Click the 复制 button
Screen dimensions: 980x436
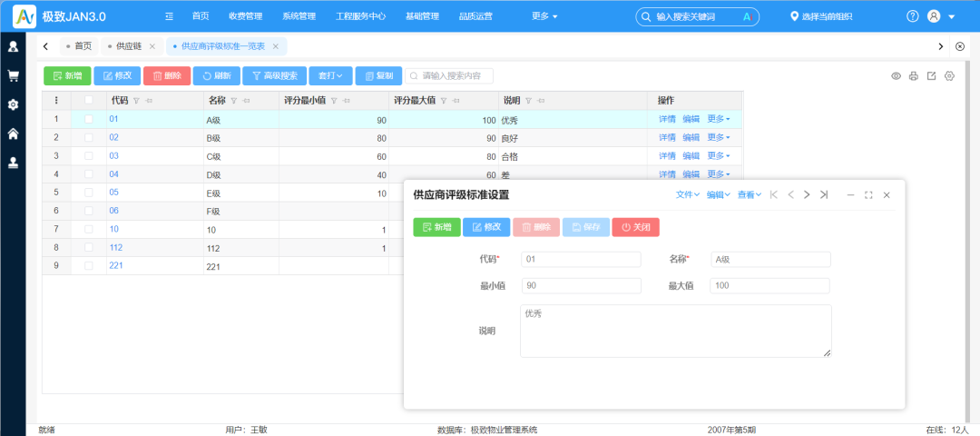coord(378,76)
